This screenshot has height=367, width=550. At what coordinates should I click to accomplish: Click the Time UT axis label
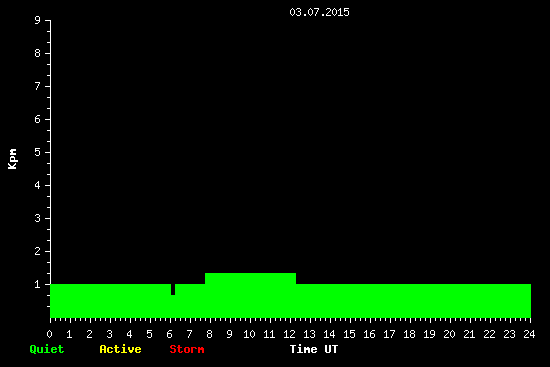point(314,349)
